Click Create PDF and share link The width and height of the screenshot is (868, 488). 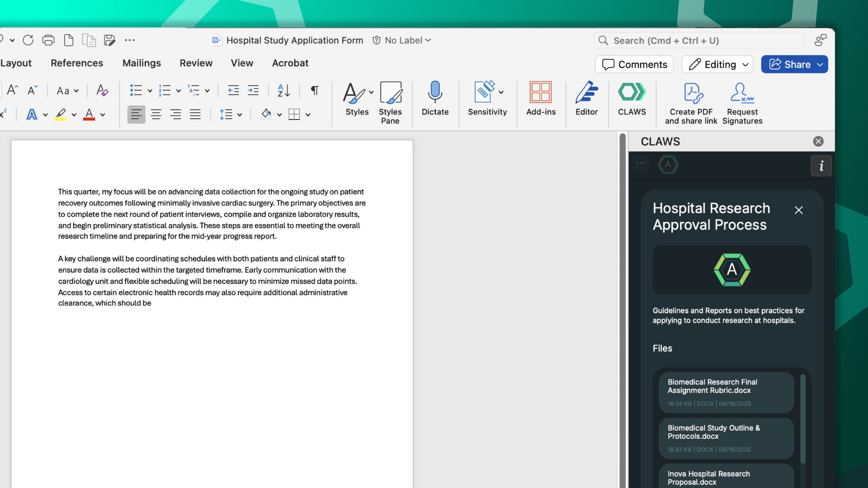[691, 93]
